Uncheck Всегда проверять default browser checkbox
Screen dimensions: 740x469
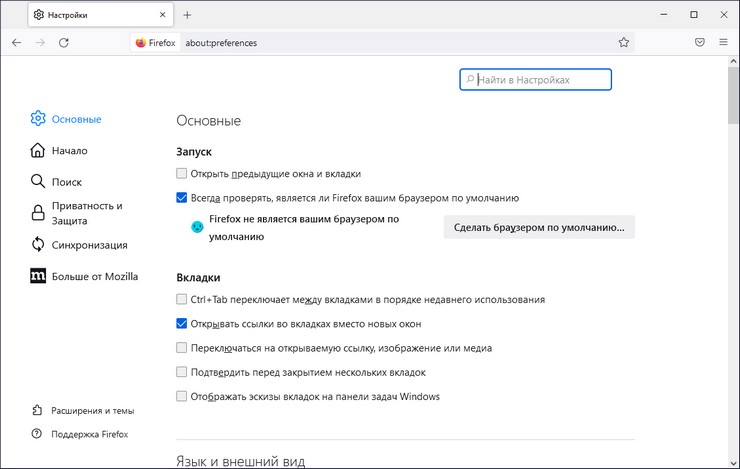pyautogui.click(x=181, y=198)
